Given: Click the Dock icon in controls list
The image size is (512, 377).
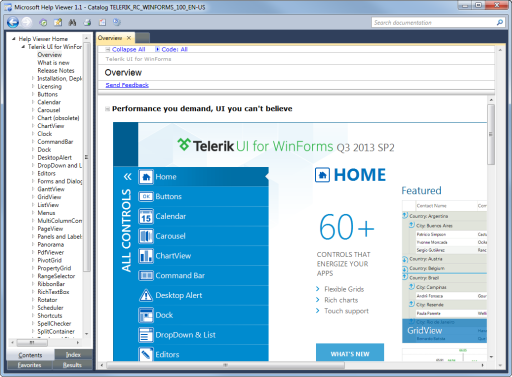Looking at the screenshot, I should pos(146,315).
